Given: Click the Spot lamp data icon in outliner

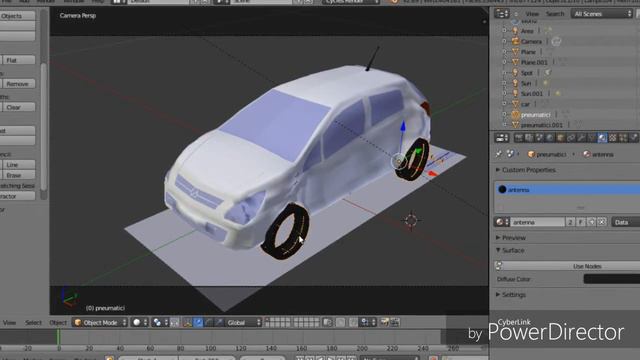Looking at the screenshot, I should click(548, 73).
